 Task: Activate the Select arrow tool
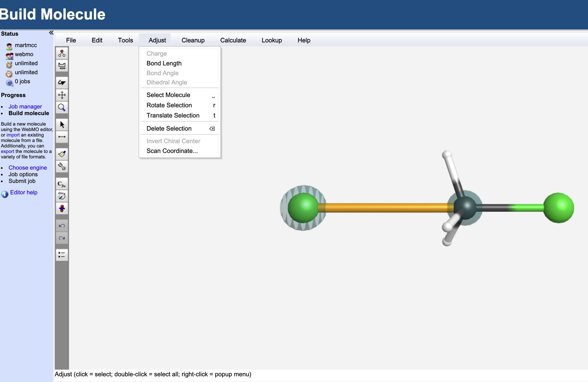(62, 124)
